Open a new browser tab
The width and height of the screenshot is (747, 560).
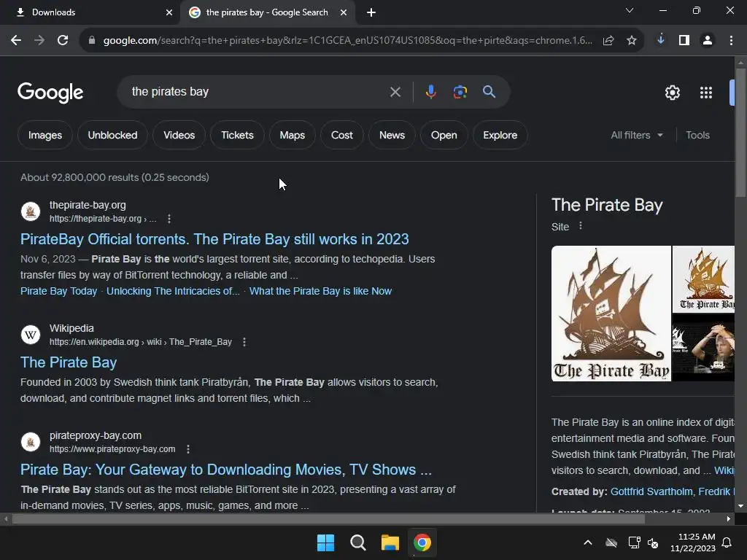coord(371,12)
